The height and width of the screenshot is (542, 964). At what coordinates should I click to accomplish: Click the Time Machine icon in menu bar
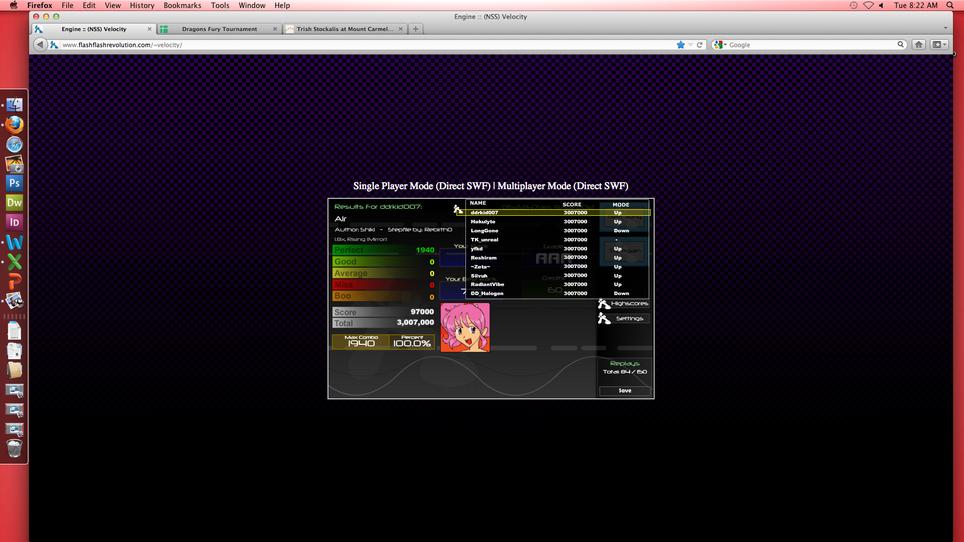click(853, 6)
